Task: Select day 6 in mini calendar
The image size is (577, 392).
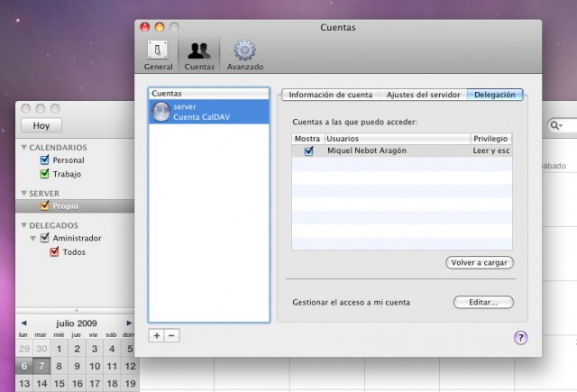Action: coord(24,366)
